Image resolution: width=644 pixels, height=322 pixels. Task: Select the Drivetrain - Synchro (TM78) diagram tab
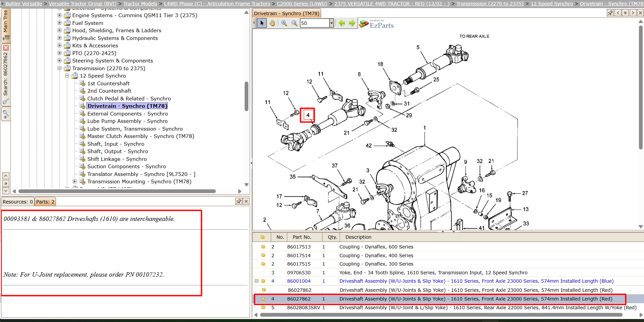[287, 13]
